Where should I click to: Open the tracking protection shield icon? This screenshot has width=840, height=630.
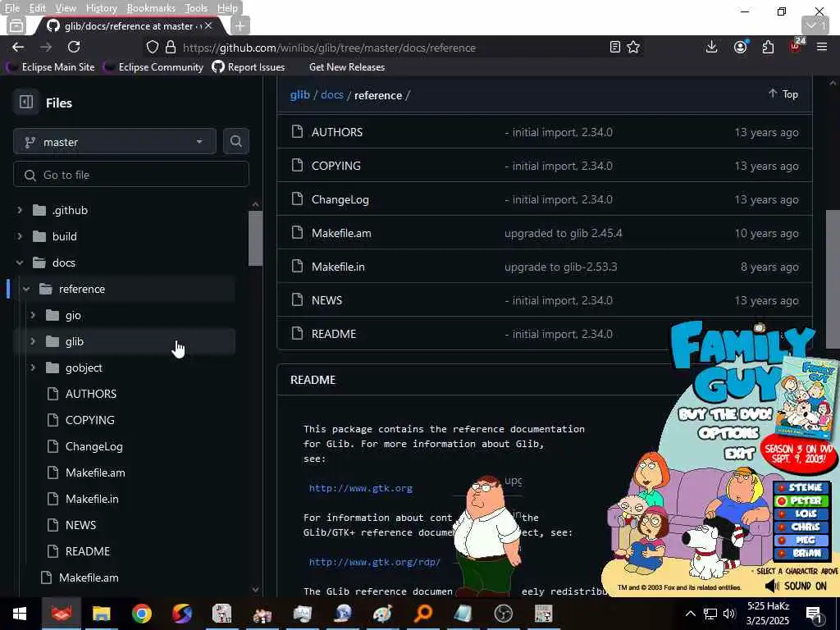153,47
